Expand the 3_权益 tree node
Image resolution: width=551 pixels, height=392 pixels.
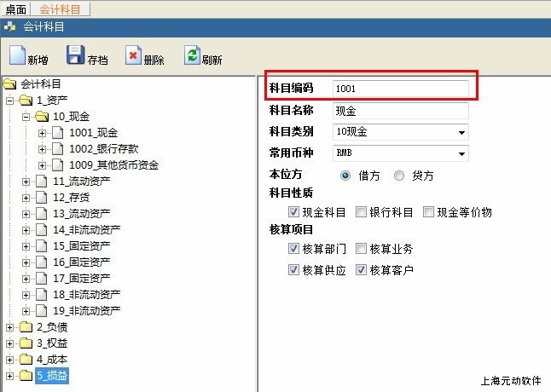point(10,343)
